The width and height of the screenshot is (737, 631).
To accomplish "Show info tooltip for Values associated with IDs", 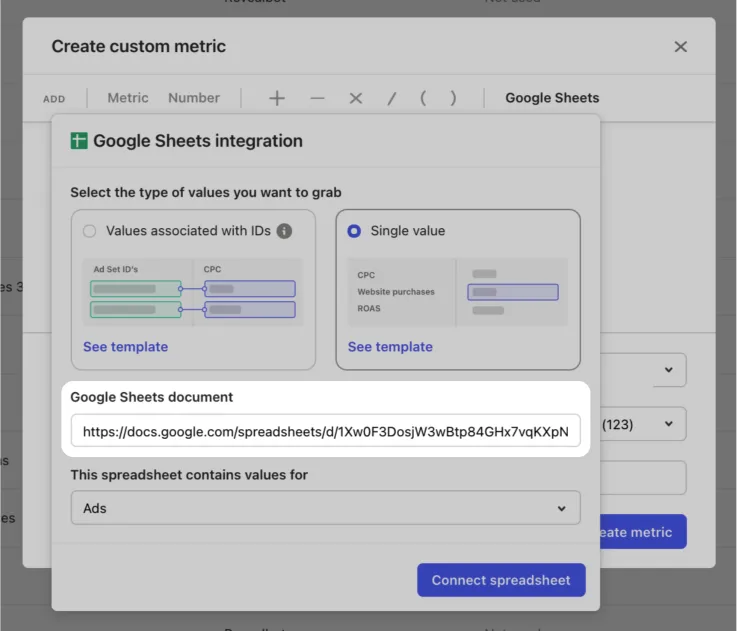I will coord(284,231).
